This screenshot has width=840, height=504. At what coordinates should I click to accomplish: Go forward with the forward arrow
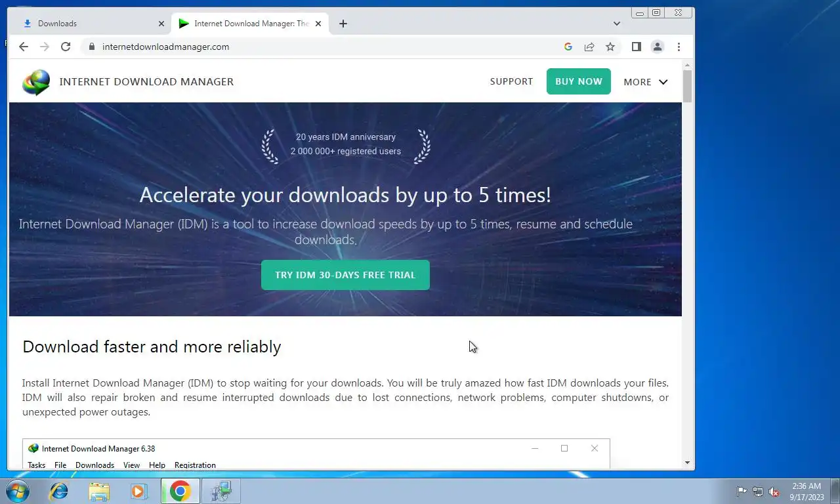(45, 47)
